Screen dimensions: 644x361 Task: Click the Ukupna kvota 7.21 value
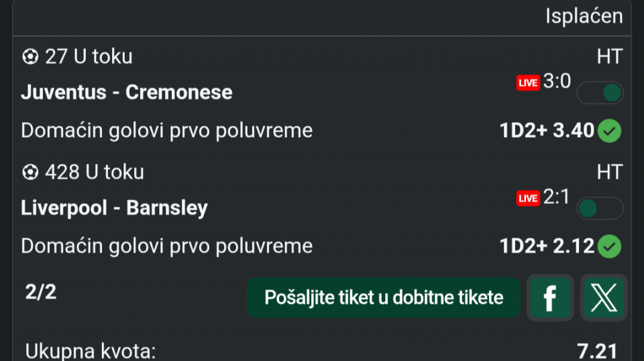coord(596,350)
